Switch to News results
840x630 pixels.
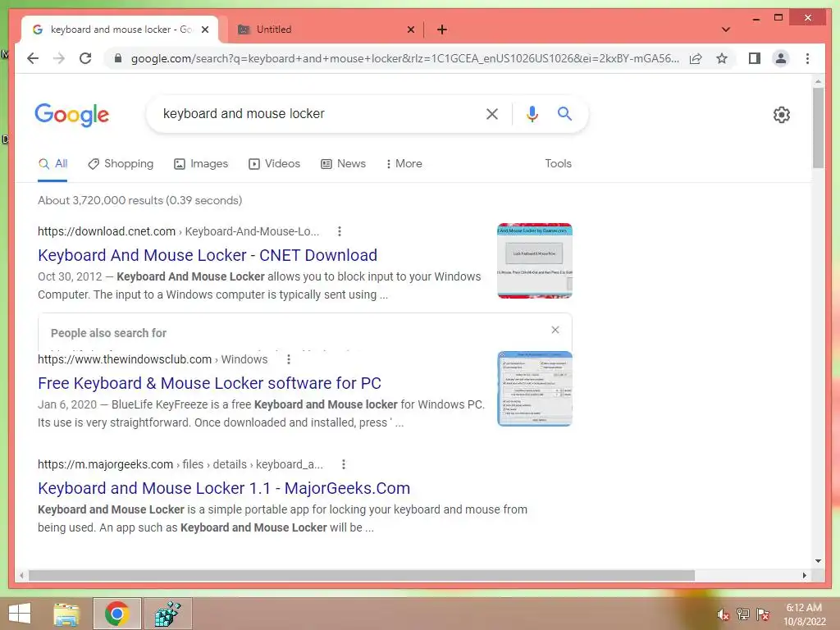click(x=344, y=163)
